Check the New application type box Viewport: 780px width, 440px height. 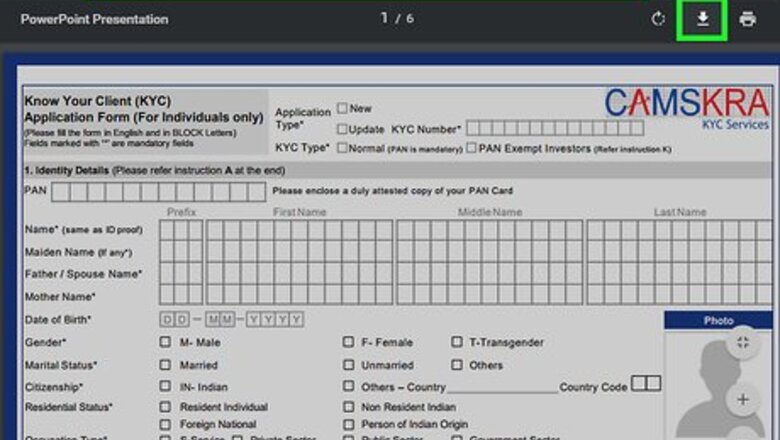342,108
